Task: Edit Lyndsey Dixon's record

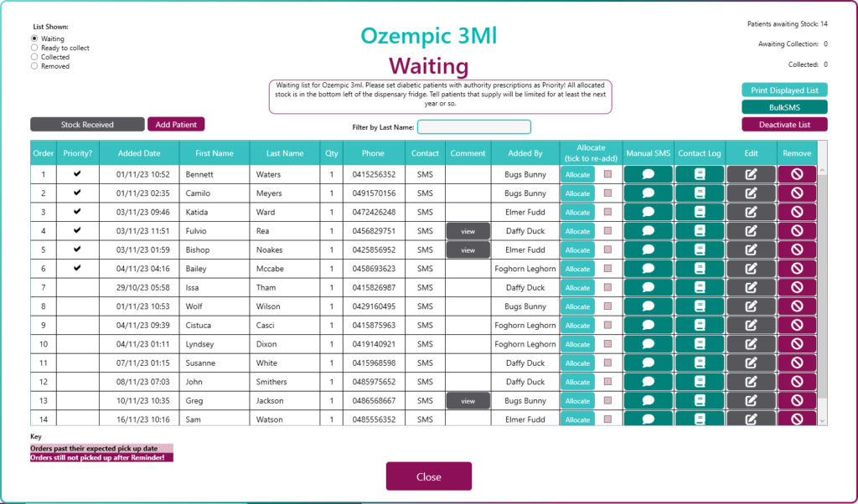Action: 751,344
